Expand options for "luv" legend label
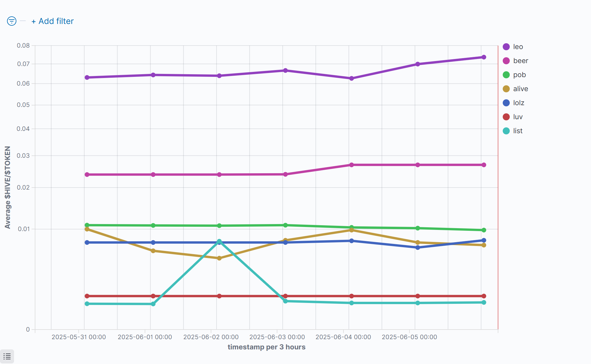The height and width of the screenshot is (364, 591). pyautogui.click(x=518, y=117)
